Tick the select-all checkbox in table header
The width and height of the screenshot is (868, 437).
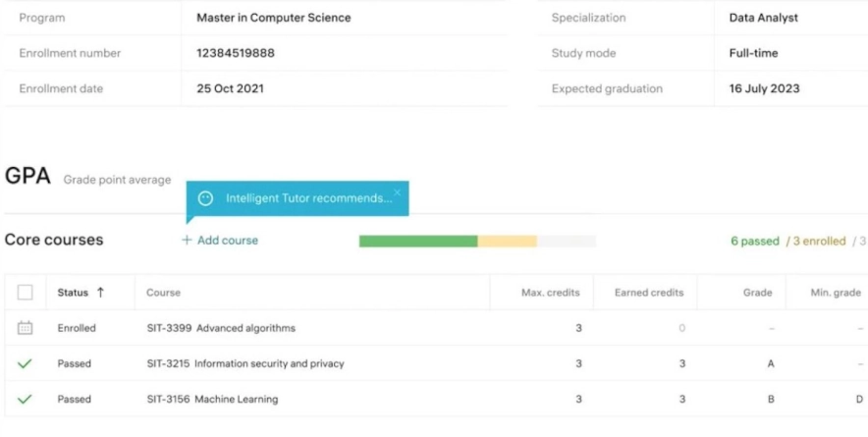point(26,293)
